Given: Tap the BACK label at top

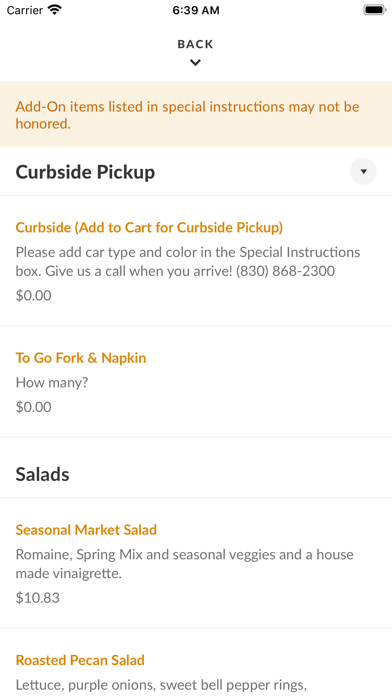Looking at the screenshot, I should pyautogui.click(x=195, y=44).
